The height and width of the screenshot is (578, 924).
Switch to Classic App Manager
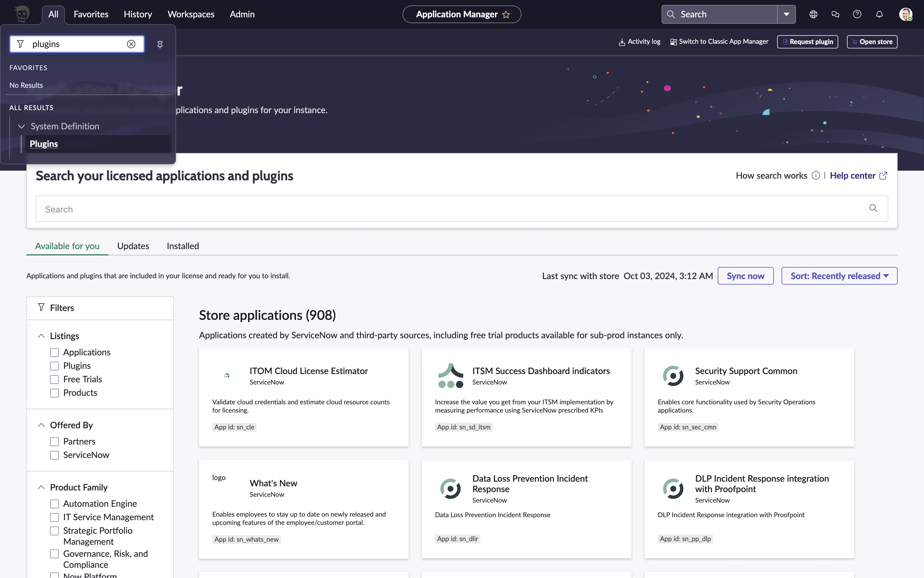click(719, 42)
